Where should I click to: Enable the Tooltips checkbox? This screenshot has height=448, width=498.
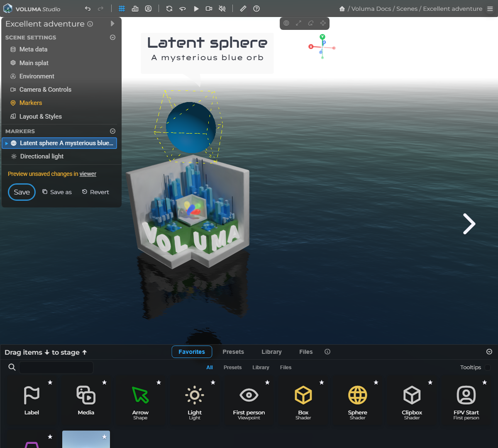[488, 368]
